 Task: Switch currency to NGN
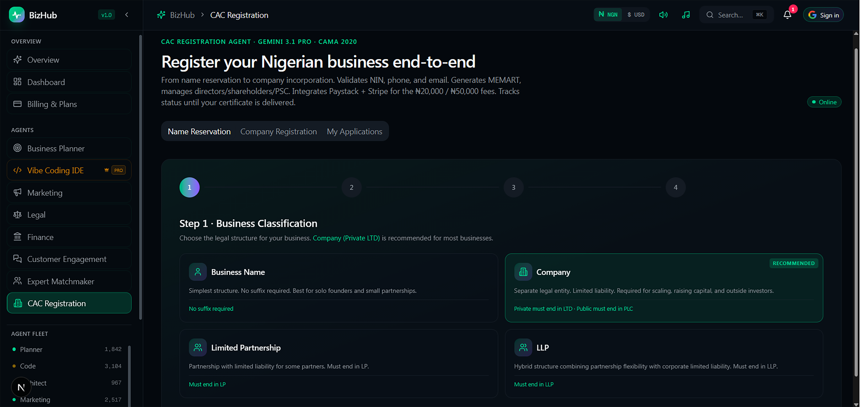(608, 15)
